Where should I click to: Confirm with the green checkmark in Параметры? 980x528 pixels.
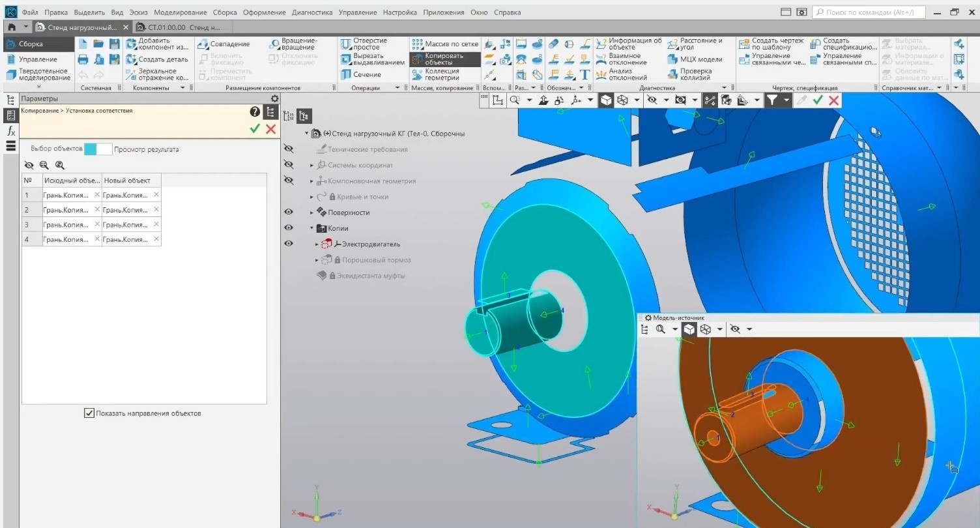(x=255, y=129)
